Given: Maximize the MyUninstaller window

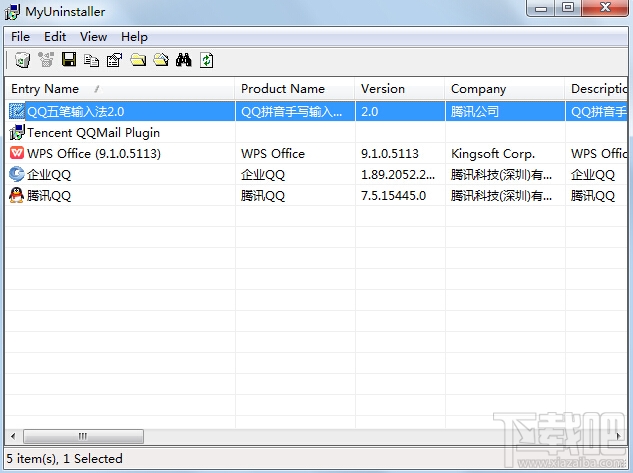Looking at the screenshot, I should tap(568, 8).
